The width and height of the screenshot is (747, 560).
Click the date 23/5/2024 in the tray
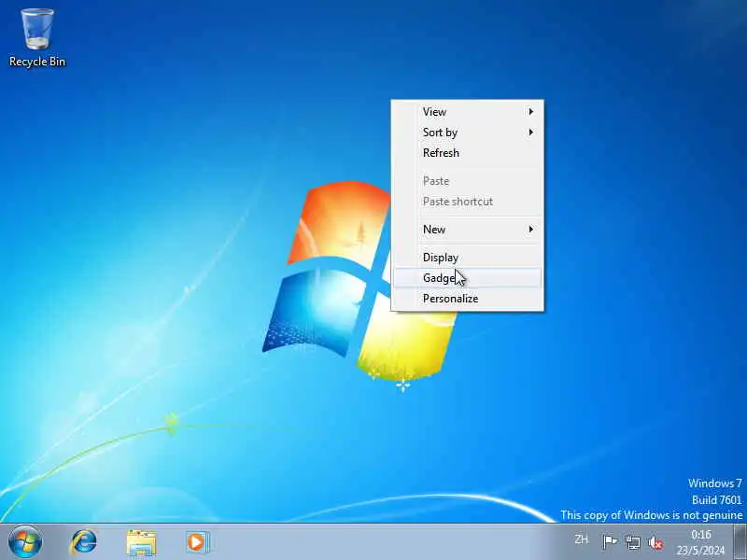pyautogui.click(x=701, y=550)
